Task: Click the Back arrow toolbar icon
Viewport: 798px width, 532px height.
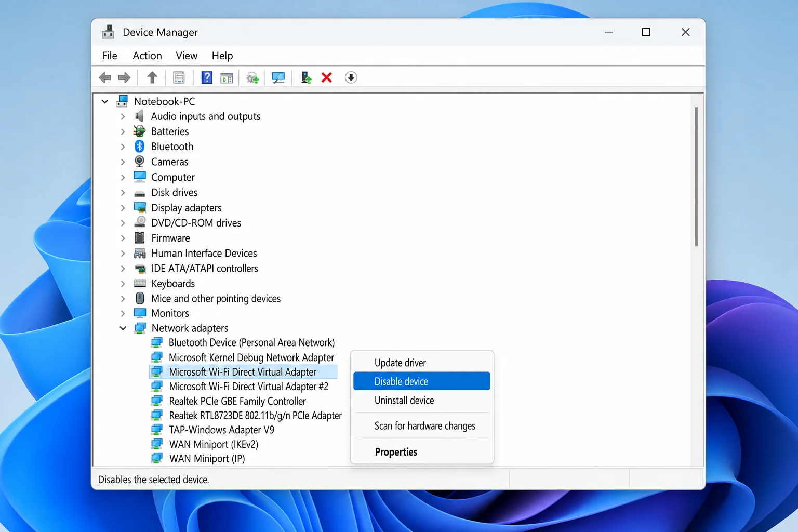Action: point(105,78)
